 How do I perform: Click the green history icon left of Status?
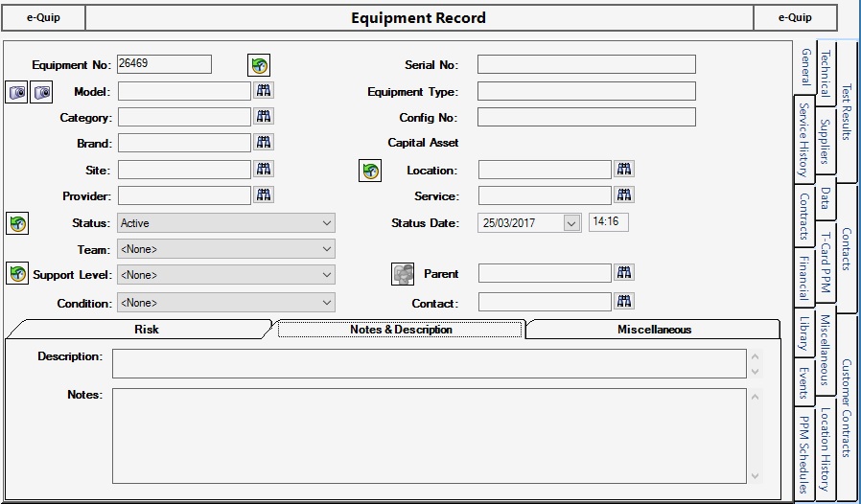tap(17, 223)
